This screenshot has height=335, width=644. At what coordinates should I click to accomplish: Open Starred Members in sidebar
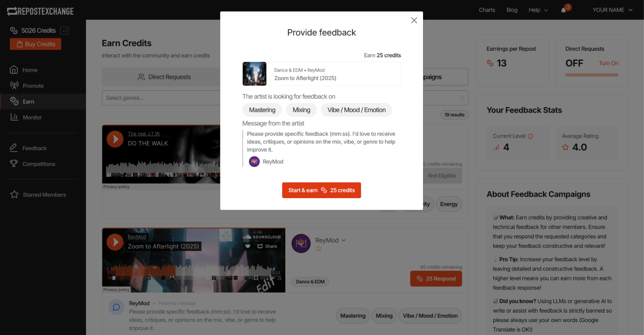[44, 195]
